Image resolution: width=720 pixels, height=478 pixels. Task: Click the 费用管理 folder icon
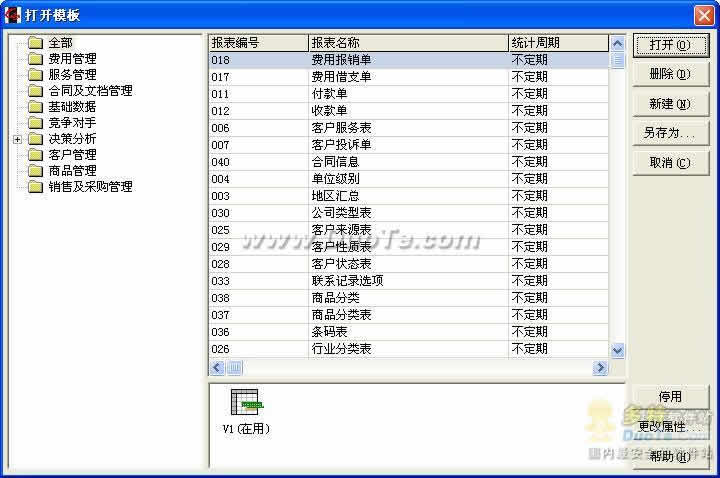pos(35,59)
